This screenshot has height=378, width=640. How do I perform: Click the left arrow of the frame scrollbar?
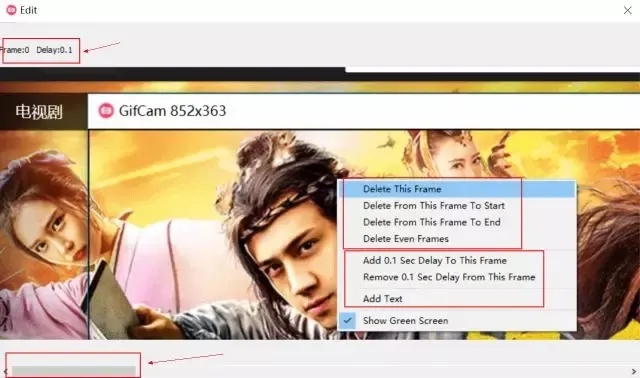pos(5,371)
